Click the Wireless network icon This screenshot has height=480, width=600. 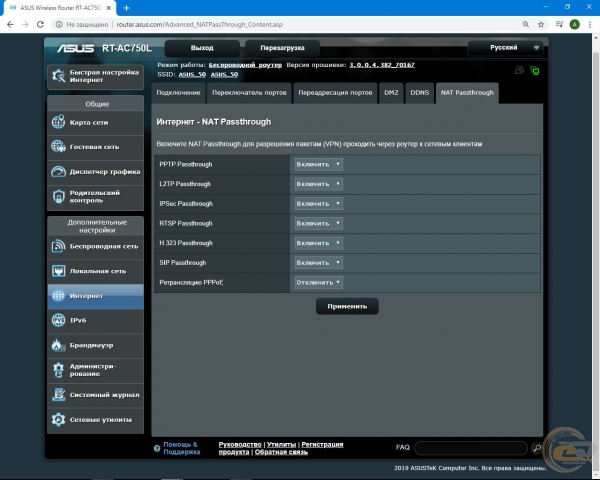pyautogui.click(x=59, y=246)
